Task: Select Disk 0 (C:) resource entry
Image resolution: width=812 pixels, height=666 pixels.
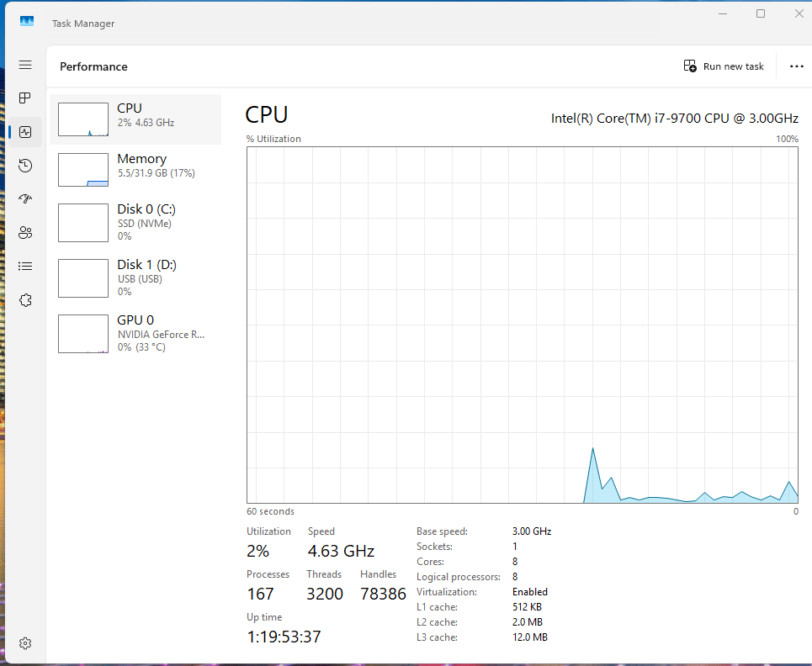Action: pyautogui.click(x=135, y=223)
